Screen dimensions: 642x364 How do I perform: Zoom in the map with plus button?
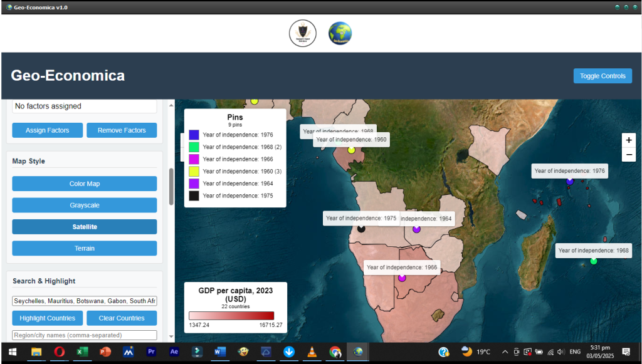[629, 140]
